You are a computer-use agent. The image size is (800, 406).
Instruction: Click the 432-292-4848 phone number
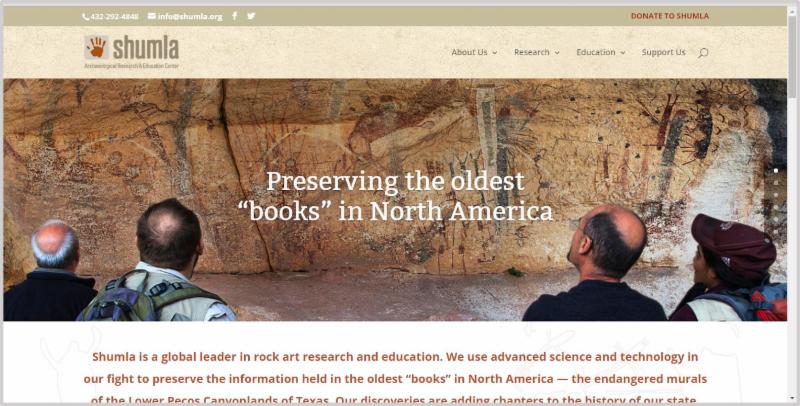pyautogui.click(x=114, y=17)
